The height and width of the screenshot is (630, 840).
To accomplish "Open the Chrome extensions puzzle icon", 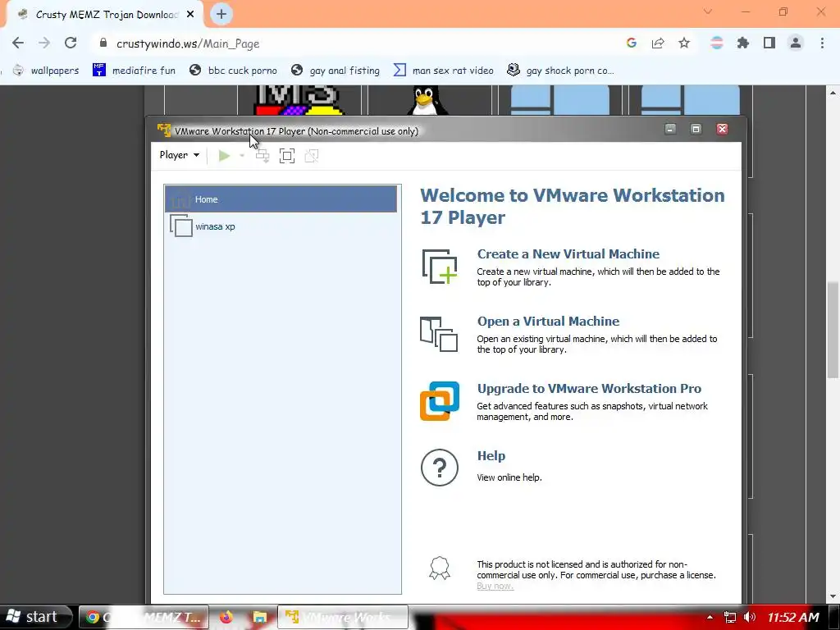I will (x=743, y=43).
